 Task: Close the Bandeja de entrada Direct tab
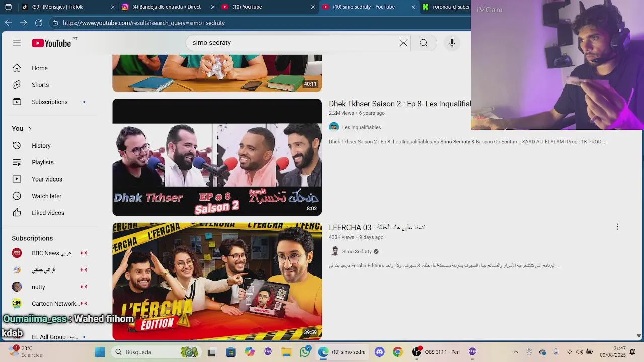tap(213, 7)
